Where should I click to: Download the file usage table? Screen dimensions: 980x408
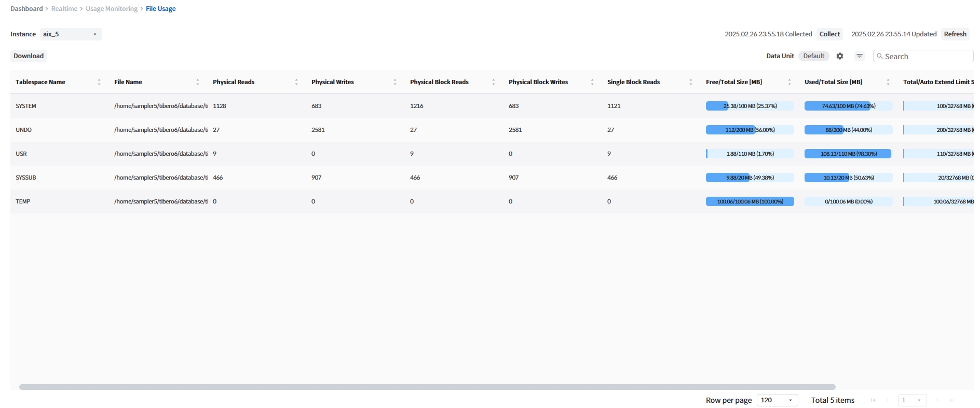[29, 56]
